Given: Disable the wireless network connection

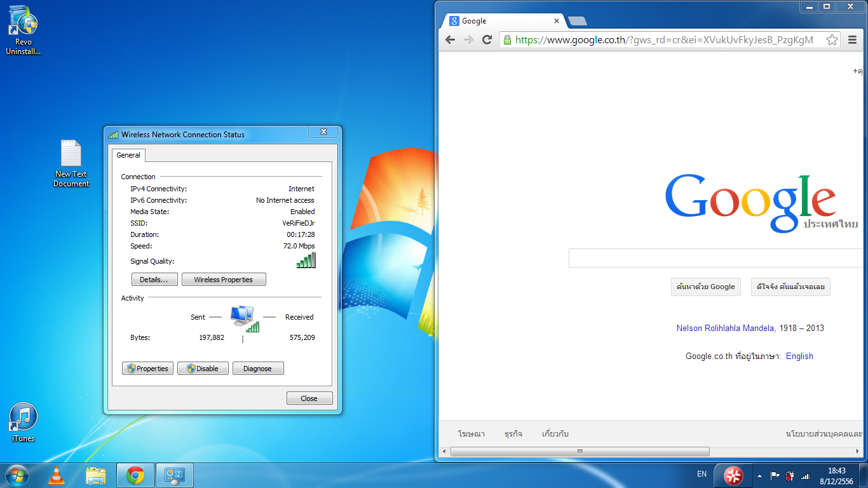Looking at the screenshot, I should (203, 369).
